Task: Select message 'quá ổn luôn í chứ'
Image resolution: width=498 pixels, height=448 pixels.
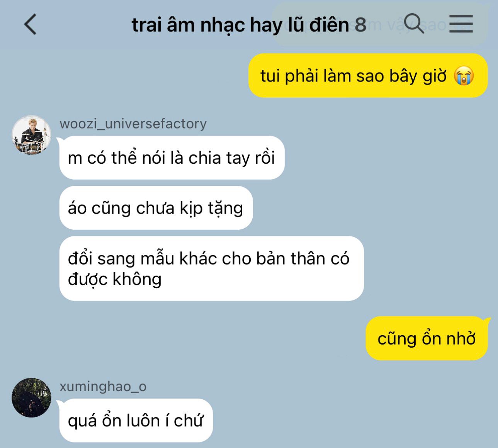Action: [136, 421]
